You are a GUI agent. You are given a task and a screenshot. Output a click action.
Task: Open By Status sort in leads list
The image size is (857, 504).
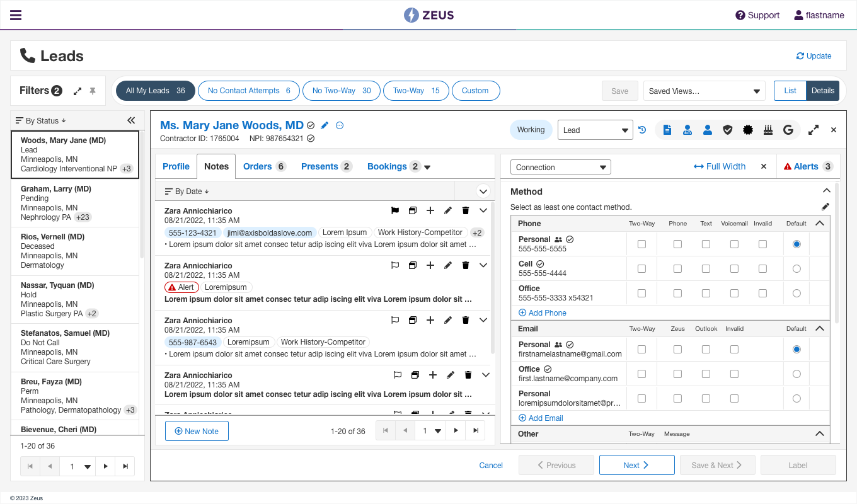click(41, 120)
